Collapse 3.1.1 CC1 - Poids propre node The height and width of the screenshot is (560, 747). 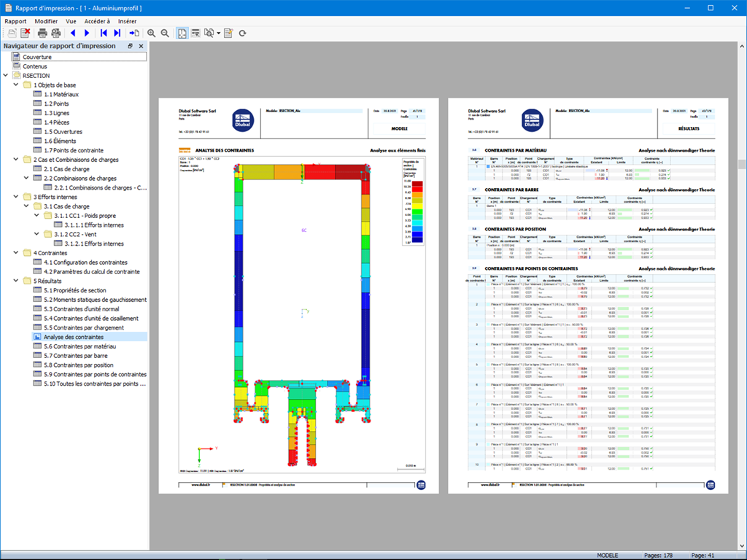coord(36,215)
